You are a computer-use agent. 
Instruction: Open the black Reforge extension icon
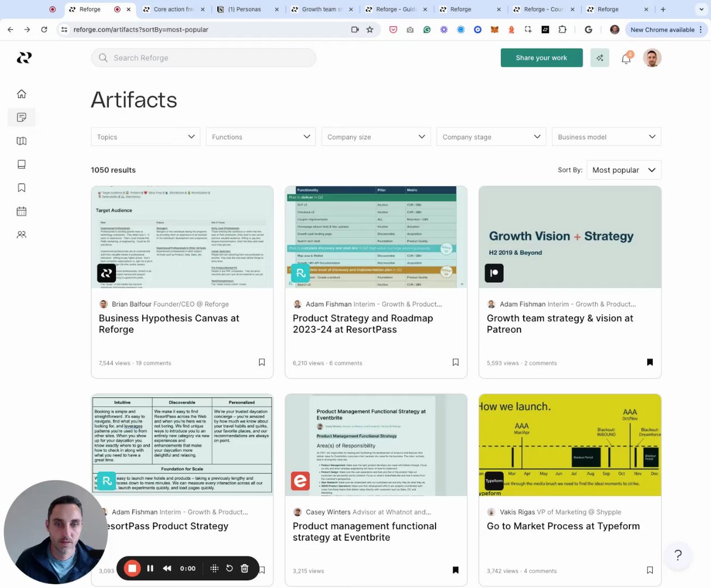[545, 29]
